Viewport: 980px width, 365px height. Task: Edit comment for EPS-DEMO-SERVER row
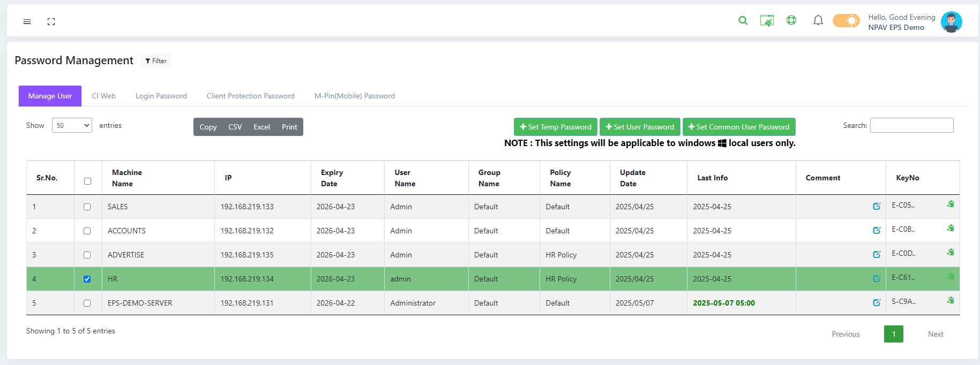point(877,302)
